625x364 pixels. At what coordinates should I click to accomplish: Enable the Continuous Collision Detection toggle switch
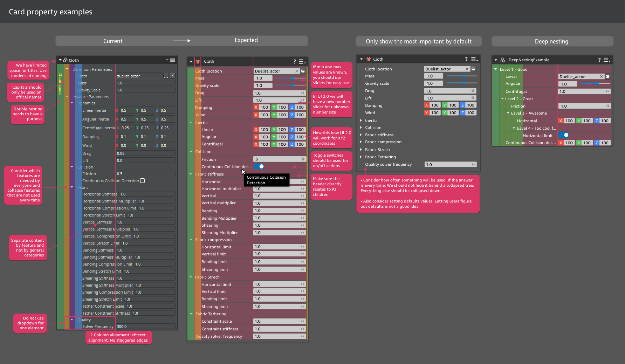(259, 166)
